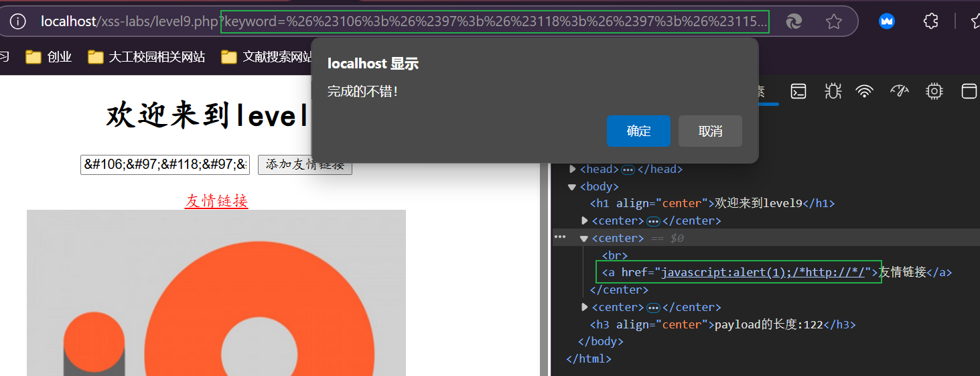The image size is (980, 376).
Task: Open DevTools Performance gauge icon
Action: click(900, 91)
